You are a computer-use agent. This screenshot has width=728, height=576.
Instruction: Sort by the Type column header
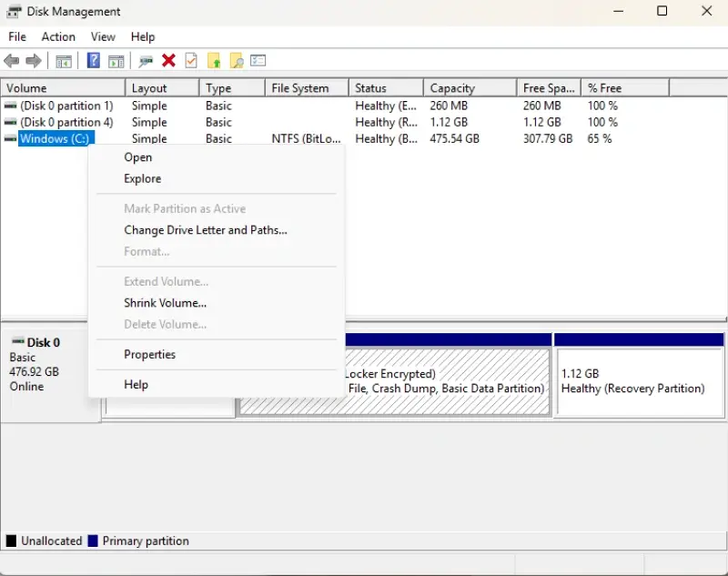click(x=232, y=88)
